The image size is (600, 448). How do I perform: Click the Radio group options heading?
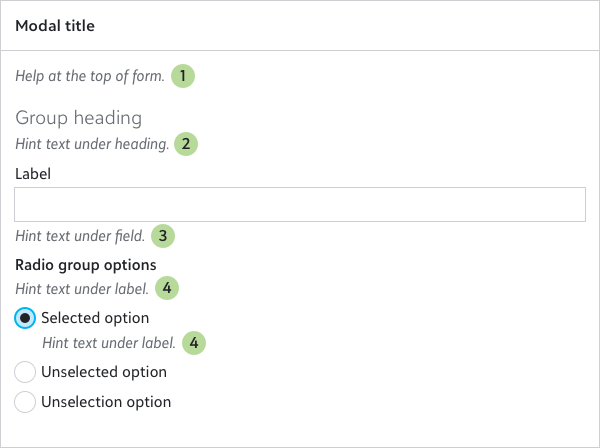click(85, 265)
